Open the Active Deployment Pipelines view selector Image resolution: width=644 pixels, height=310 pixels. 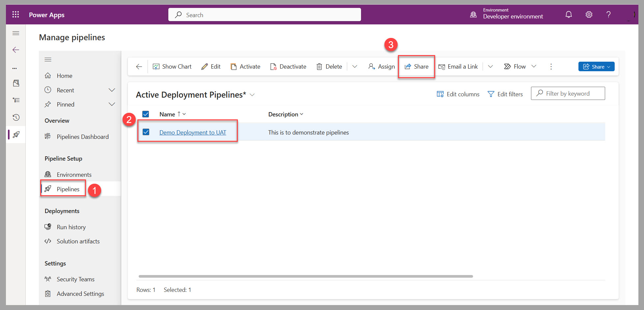(x=252, y=95)
